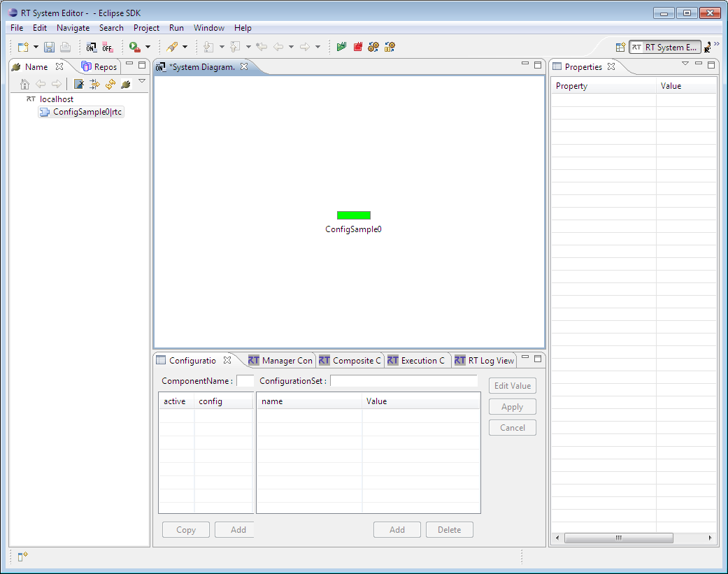Open the Properties view menu triangle
This screenshot has width=728, height=574.
(x=685, y=64)
